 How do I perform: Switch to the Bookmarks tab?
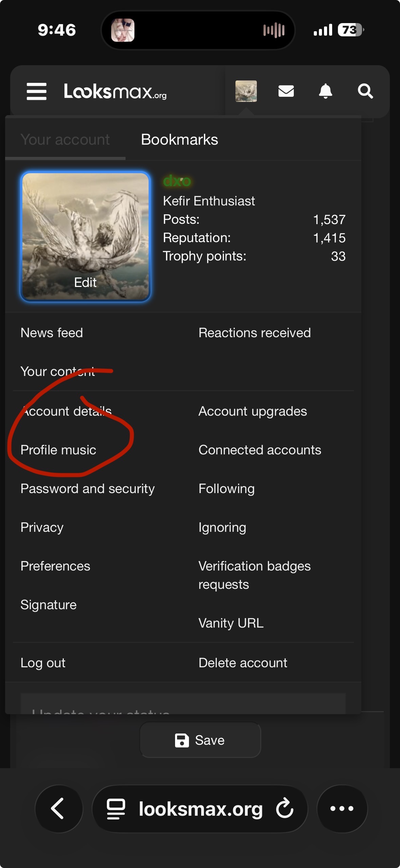click(179, 140)
